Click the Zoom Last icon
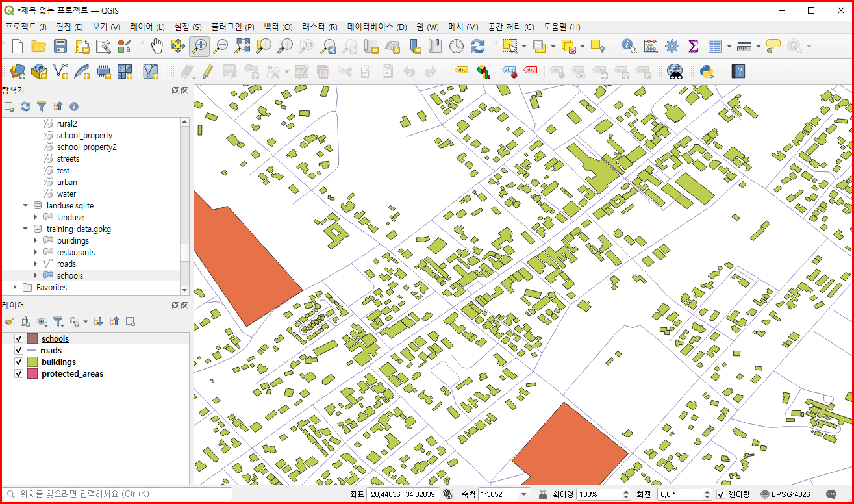The image size is (854, 504). point(328,46)
